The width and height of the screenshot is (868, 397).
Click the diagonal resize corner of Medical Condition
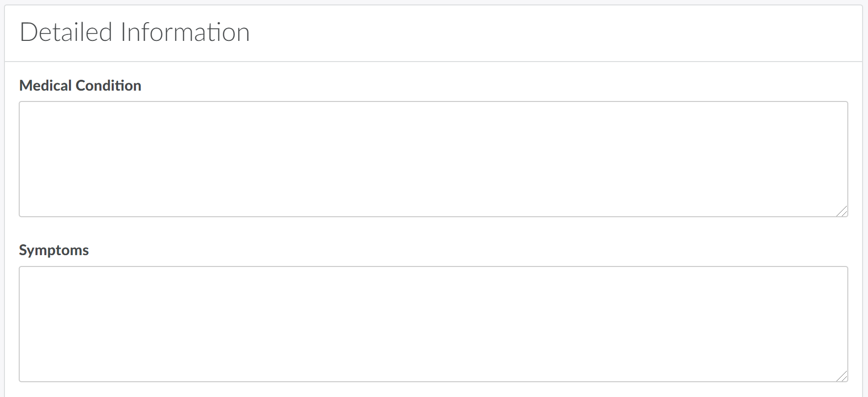842,211
